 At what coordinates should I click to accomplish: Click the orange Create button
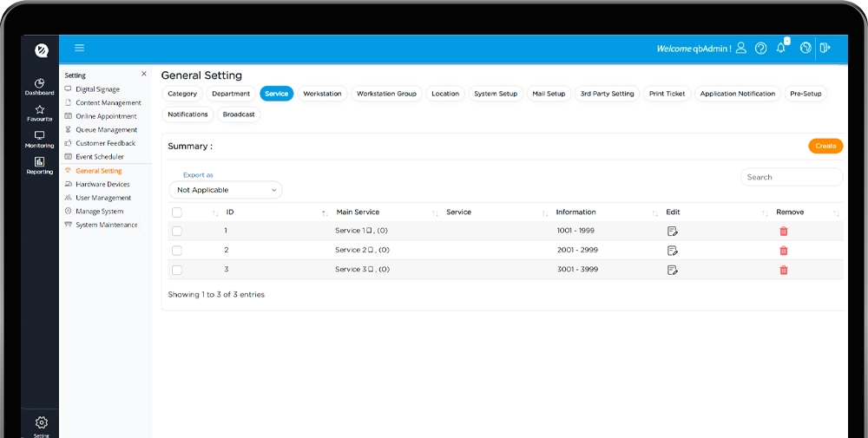[825, 146]
